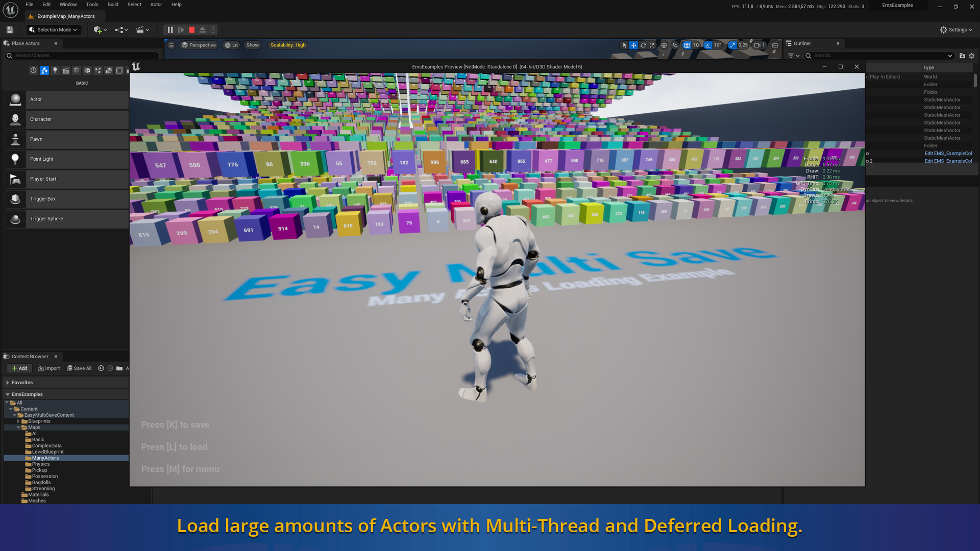980x551 pixels.
Task: Click the Lights category icon in Place Actors
Action: (55, 70)
